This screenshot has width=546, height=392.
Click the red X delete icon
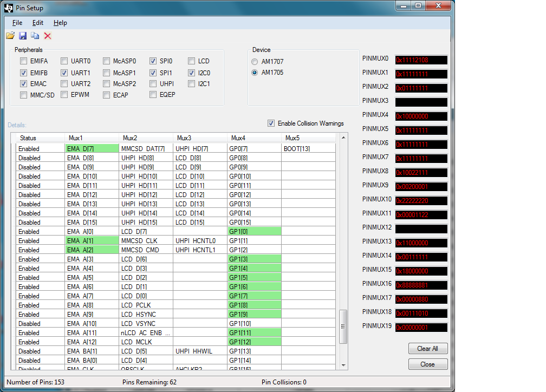point(48,36)
